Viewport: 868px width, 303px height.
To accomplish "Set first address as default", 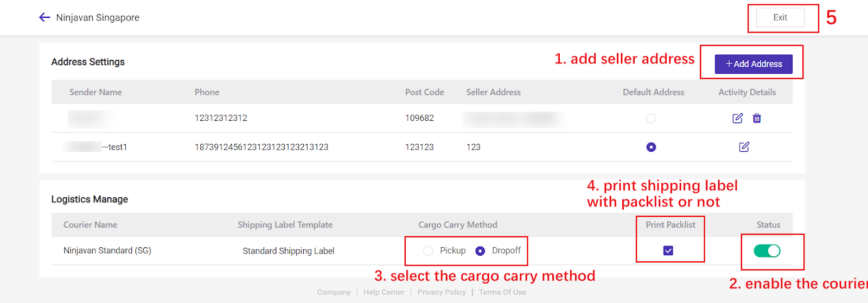I will point(651,118).
